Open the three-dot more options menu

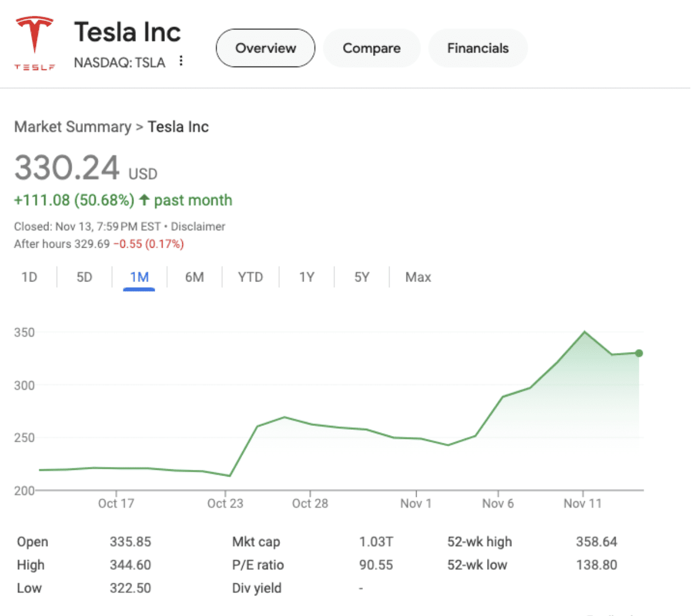point(181,61)
